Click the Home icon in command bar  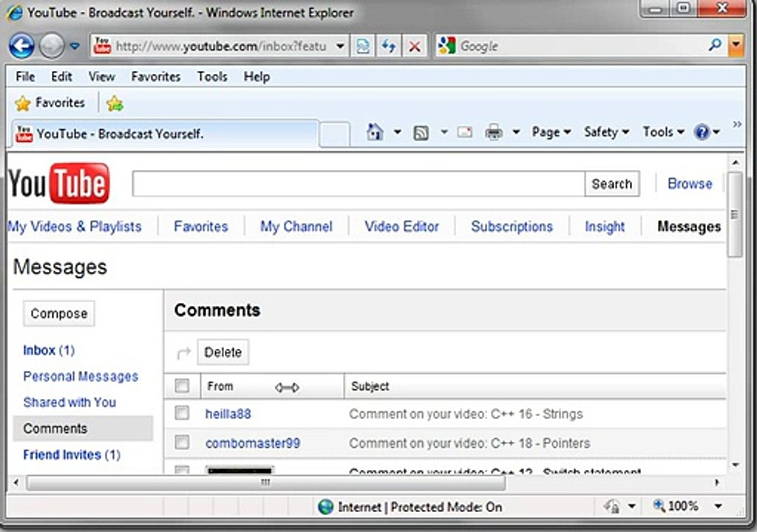(375, 132)
